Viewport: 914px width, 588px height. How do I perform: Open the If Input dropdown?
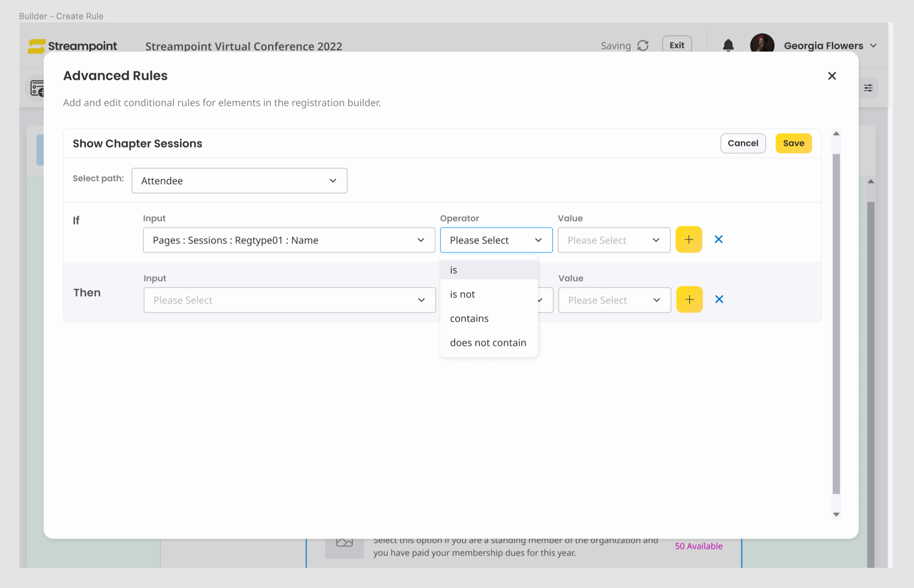(x=289, y=240)
